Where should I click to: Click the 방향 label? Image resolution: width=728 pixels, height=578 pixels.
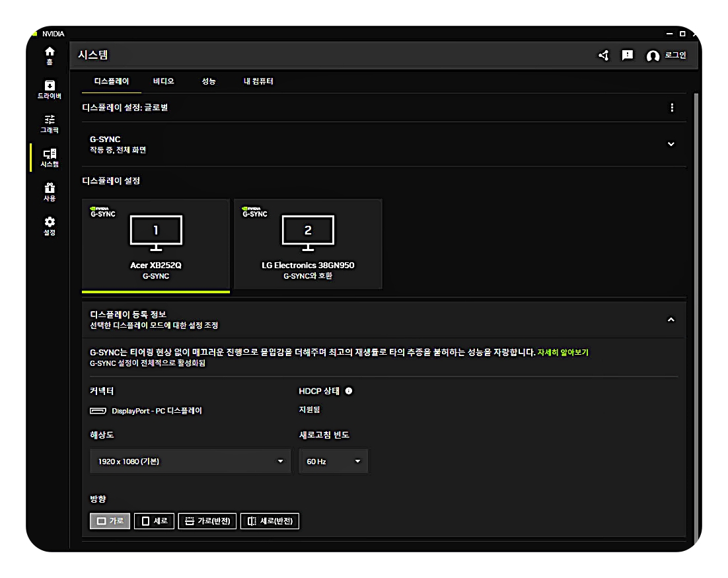click(98, 499)
